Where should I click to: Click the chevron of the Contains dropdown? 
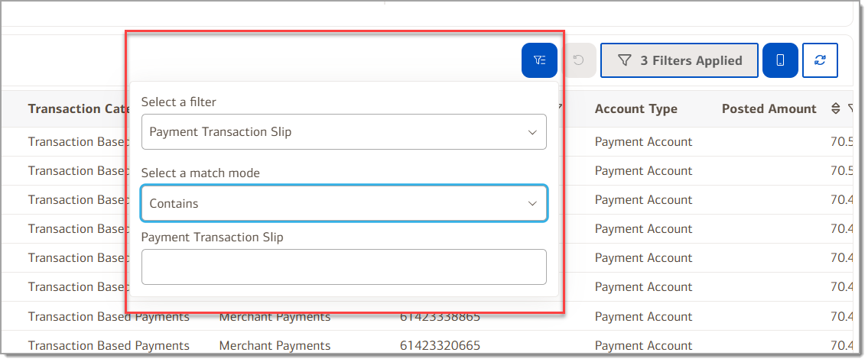click(x=532, y=203)
